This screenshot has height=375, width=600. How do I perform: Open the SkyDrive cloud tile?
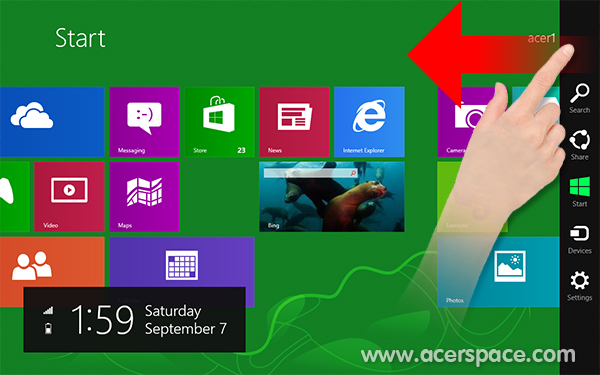[x=52, y=122]
